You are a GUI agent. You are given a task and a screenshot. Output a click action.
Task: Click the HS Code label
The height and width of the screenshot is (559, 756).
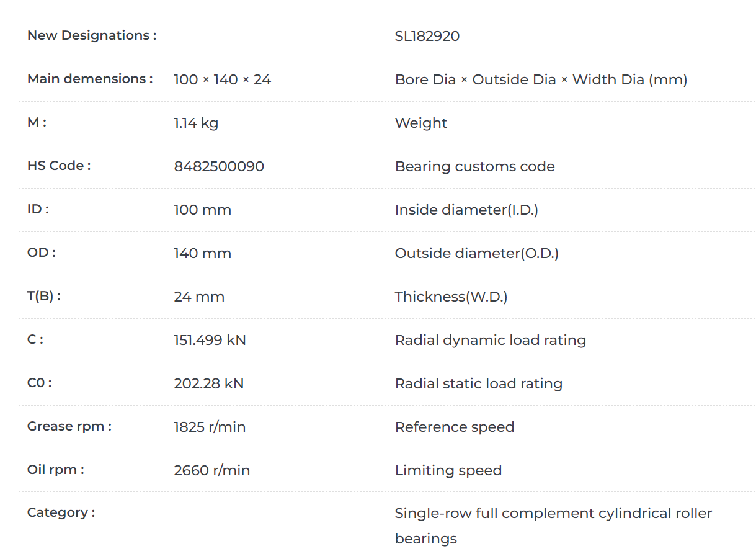point(59,166)
